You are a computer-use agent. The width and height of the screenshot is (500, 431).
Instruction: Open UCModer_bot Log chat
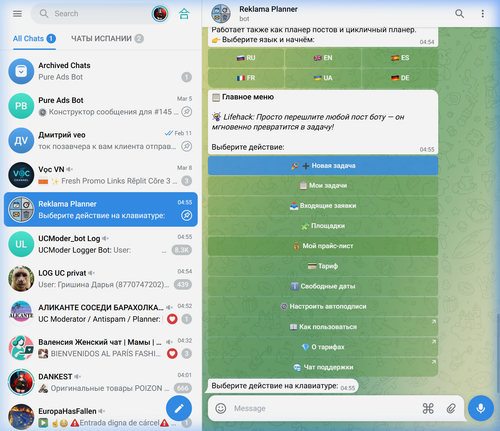pyautogui.click(x=101, y=244)
